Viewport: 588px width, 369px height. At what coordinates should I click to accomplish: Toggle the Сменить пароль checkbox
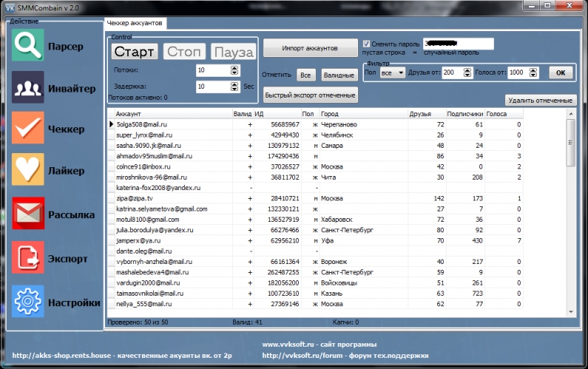[x=366, y=44]
